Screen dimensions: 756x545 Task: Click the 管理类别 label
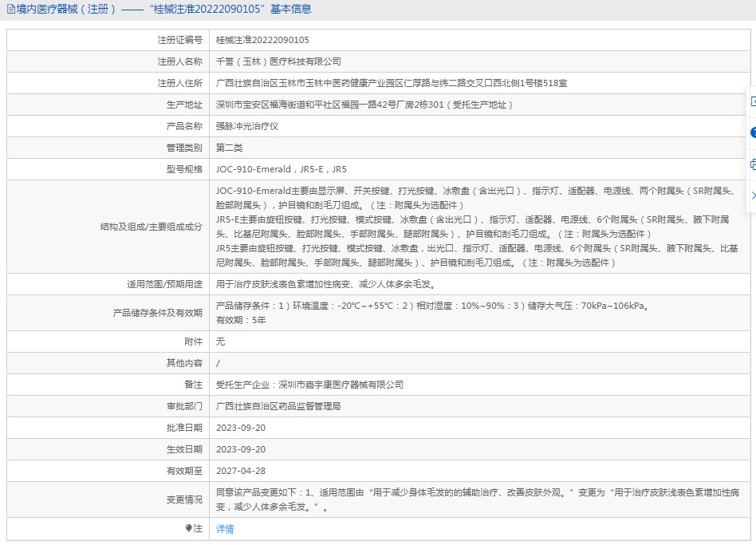pyautogui.click(x=184, y=148)
